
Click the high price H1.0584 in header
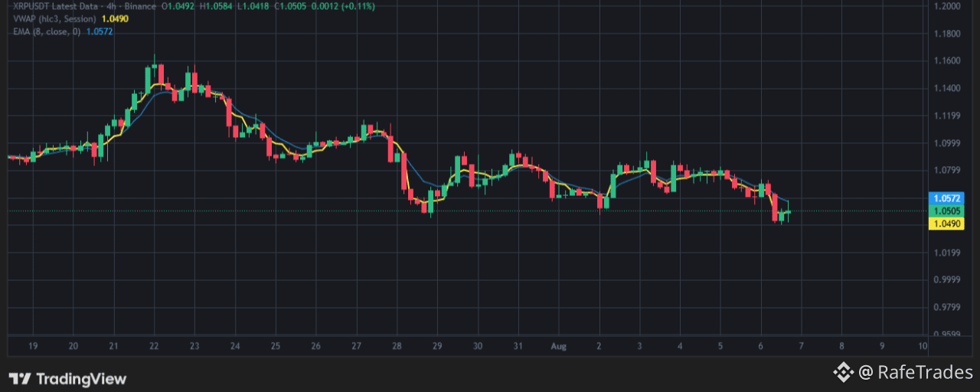(215, 5)
